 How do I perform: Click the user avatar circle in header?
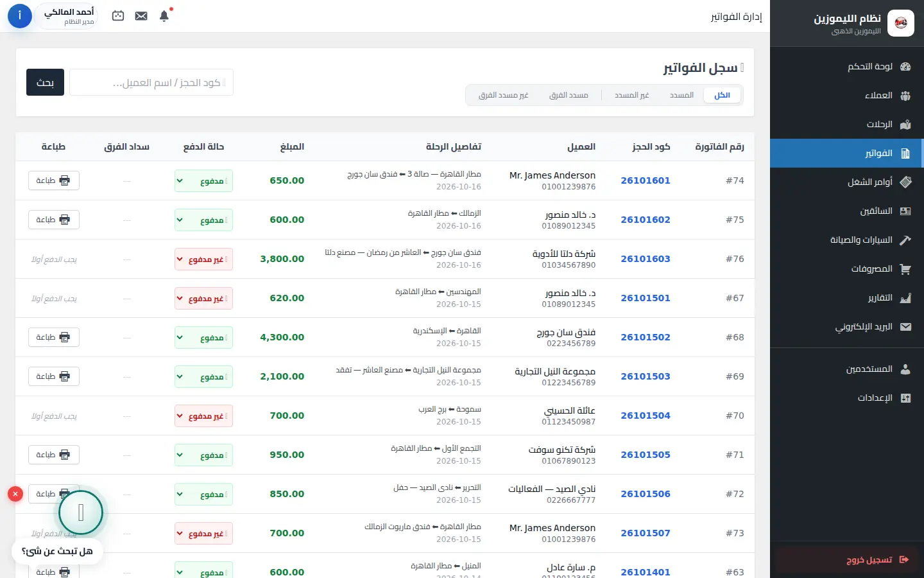[20, 16]
